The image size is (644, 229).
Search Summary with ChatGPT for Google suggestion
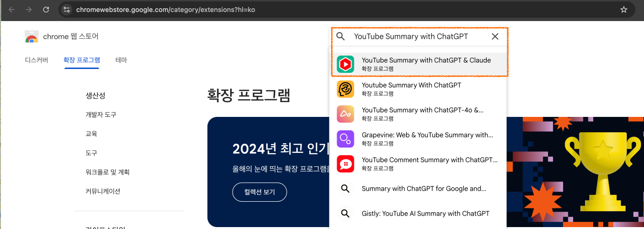coord(418,189)
